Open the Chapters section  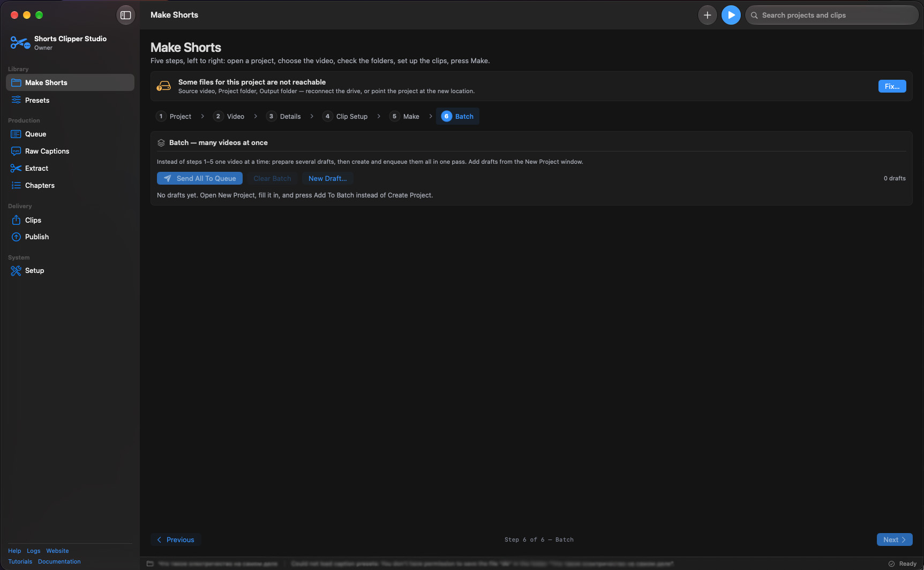pos(70,185)
